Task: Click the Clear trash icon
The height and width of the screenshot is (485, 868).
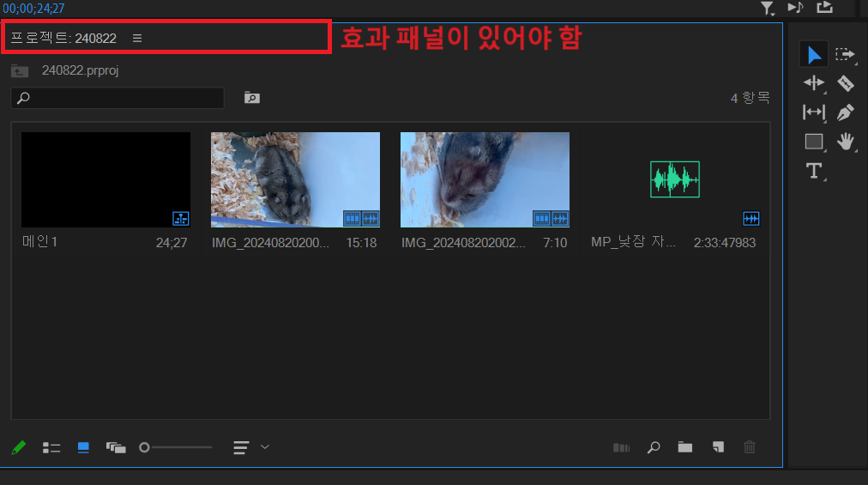Action: tap(750, 447)
